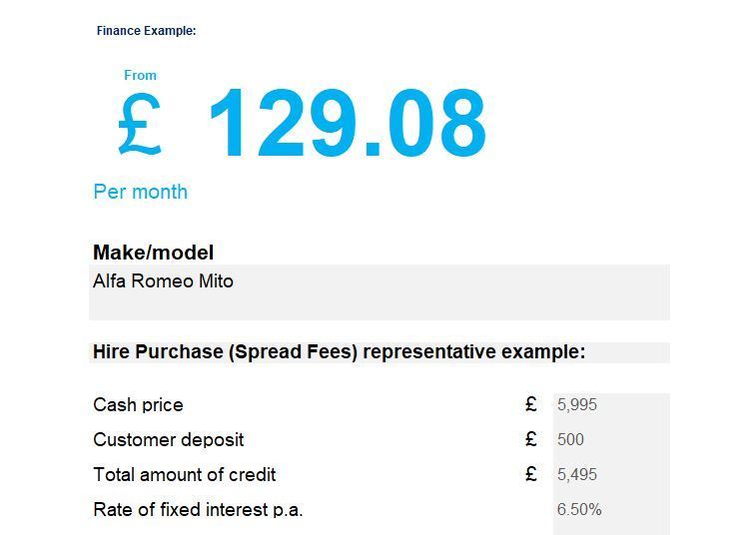The width and height of the screenshot is (756, 535).
Task: Click the Total amount of credit label
Action: coord(185,475)
